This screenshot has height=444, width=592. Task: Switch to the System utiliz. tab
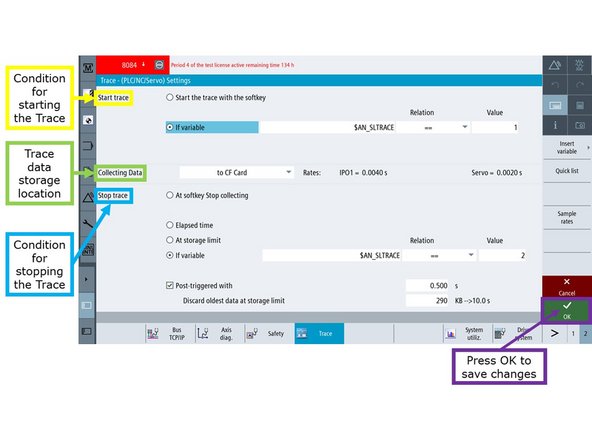click(468, 333)
